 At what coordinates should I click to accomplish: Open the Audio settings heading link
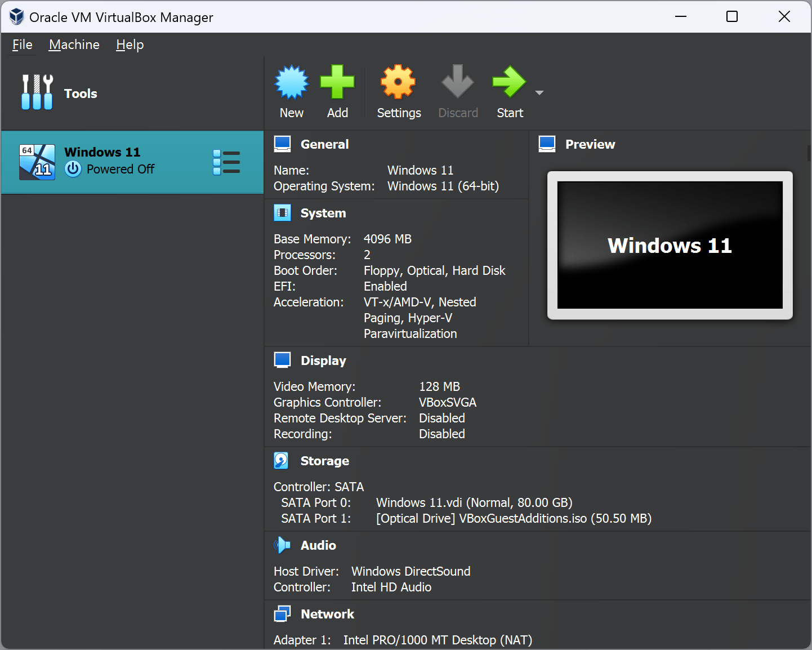pyautogui.click(x=318, y=545)
